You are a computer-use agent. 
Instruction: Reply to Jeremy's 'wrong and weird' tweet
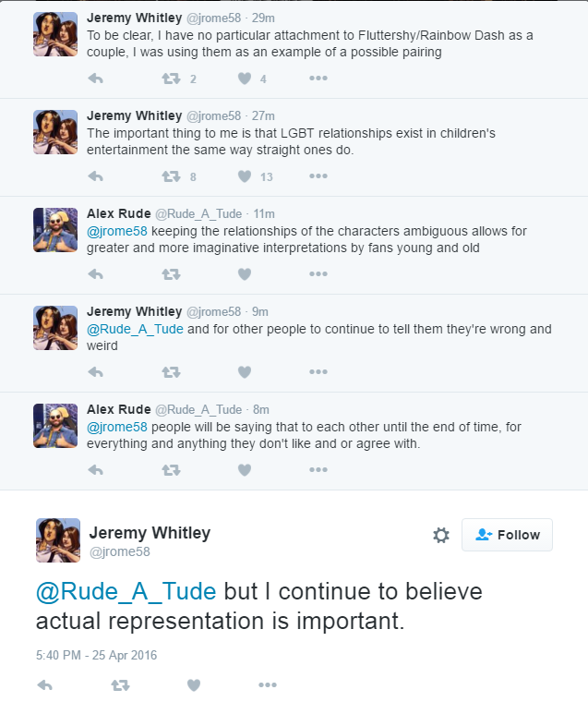94,372
